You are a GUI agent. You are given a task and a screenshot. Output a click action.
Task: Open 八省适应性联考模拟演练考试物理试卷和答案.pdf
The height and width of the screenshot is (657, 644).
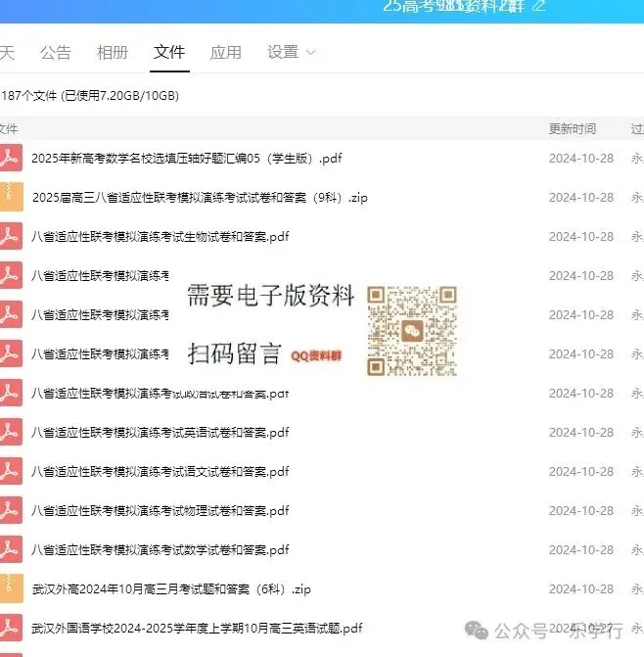click(x=160, y=511)
